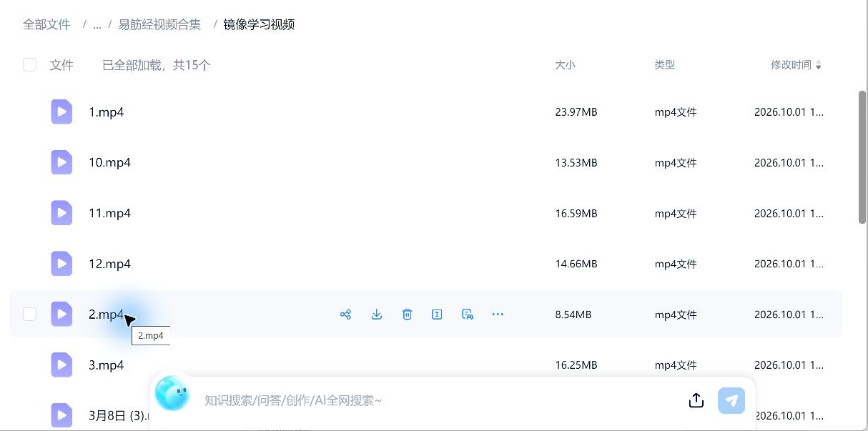Click the 已全部加载，共15个 status text
Viewport: 868px width, 431px height.
(157, 65)
